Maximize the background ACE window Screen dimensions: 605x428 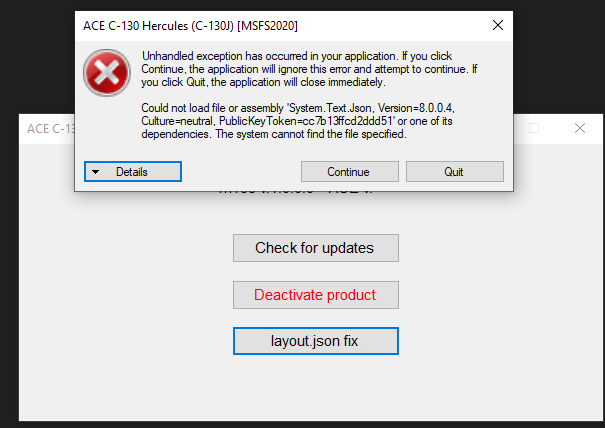[x=534, y=129]
